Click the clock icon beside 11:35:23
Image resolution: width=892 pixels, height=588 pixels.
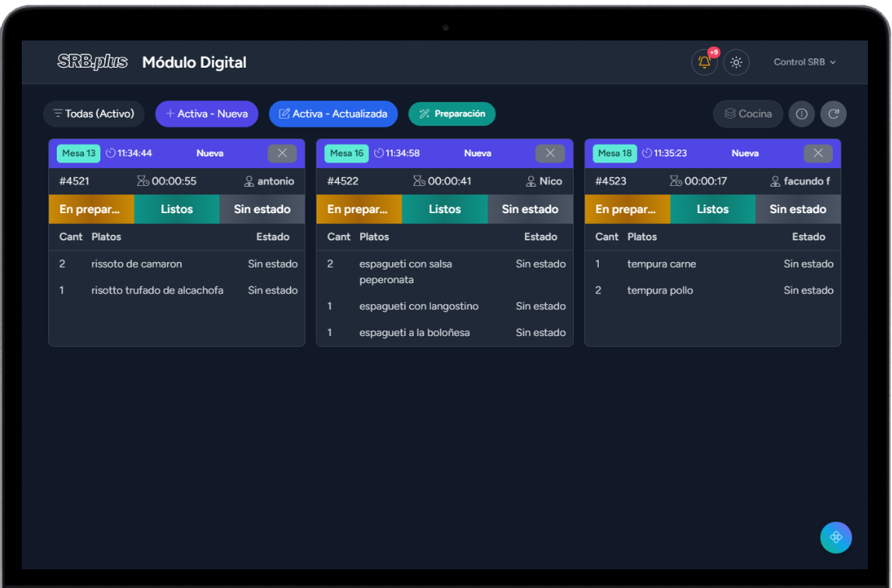(x=647, y=153)
